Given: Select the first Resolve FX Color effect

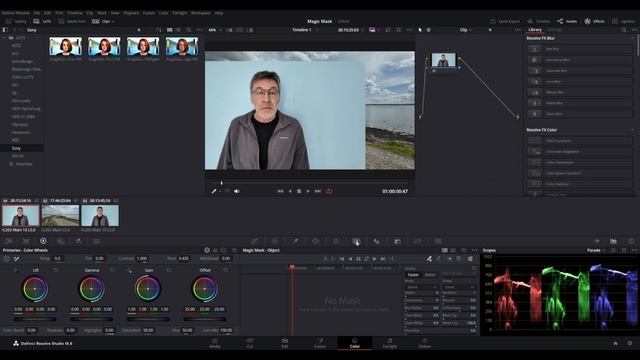Looking at the screenshot, I should [580, 141].
